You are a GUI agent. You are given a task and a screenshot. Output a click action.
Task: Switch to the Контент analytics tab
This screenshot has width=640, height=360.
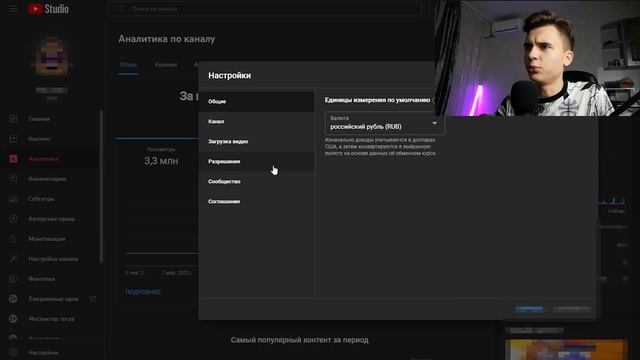point(166,65)
